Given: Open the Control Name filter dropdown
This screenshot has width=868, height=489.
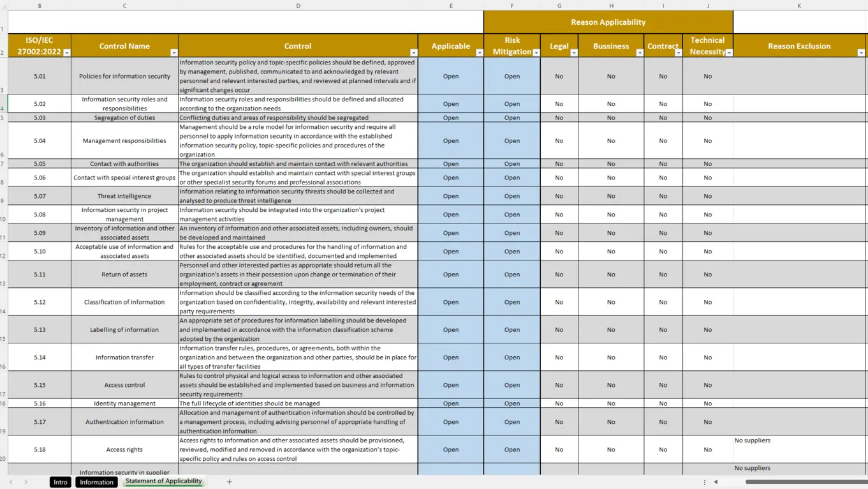Looking at the screenshot, I should [x=173, y=53].
